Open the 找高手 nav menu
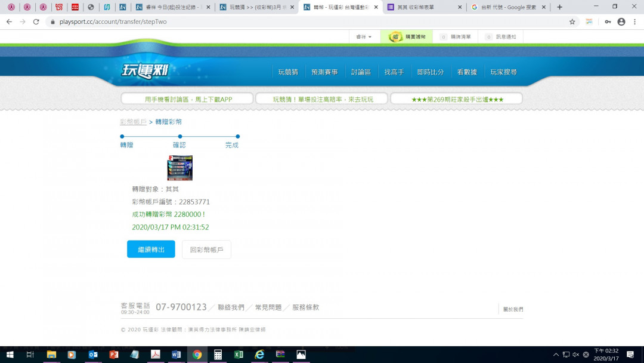 (394, 72)
